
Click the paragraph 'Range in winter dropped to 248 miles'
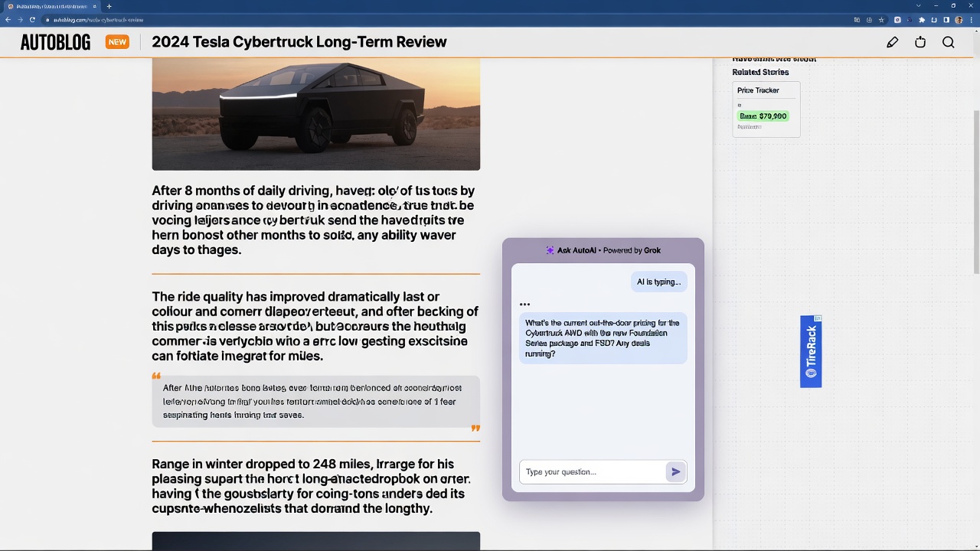(311, 486)
